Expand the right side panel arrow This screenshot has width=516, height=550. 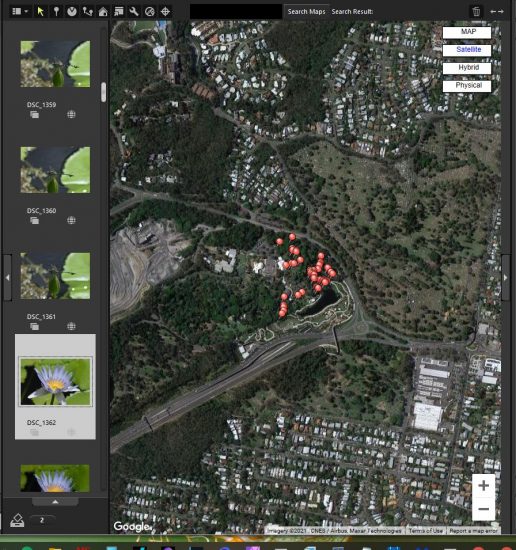tap(505, 277)
